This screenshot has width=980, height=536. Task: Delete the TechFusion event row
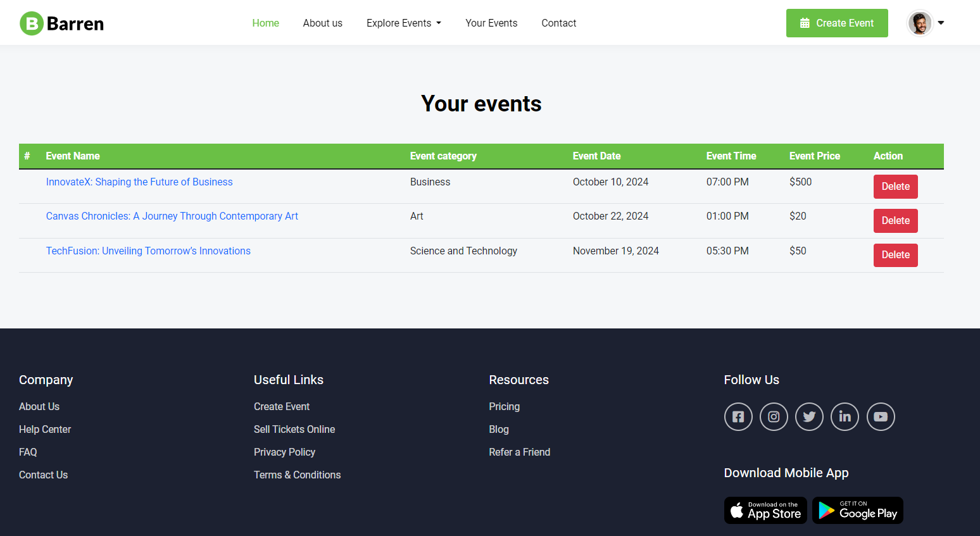click(895, 255)
